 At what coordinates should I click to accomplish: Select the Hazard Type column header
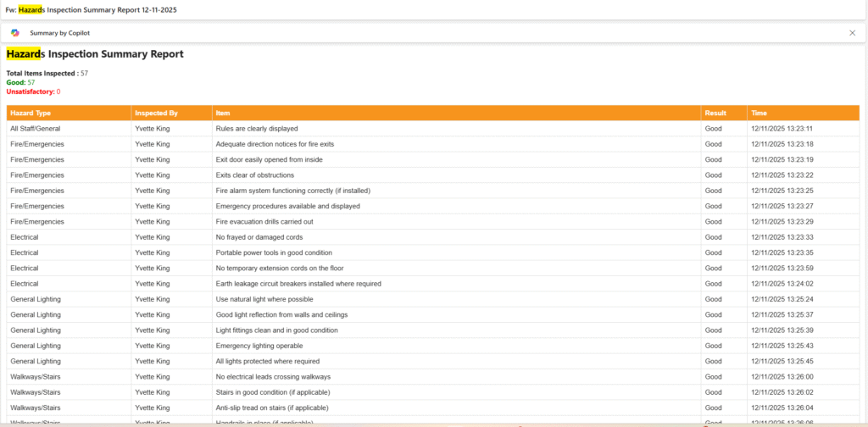click(31, 113)
